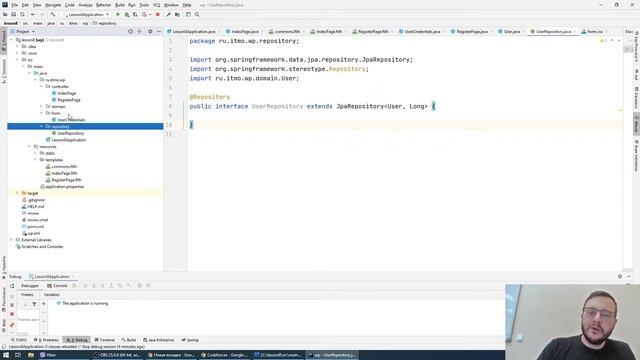Expand the domain folder in tree
The width and height of the screenshot is (640, 360).
pos(42,107)
